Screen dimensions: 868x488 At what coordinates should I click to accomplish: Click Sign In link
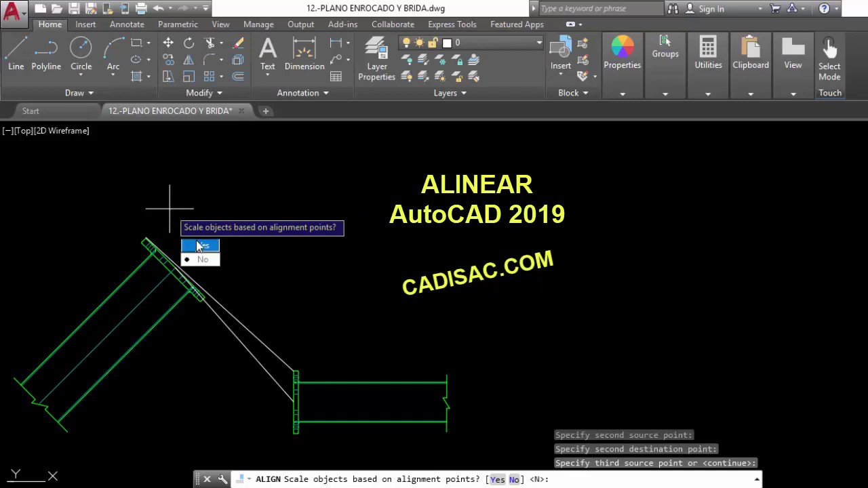pyautogui.click(x=711, y=9)
